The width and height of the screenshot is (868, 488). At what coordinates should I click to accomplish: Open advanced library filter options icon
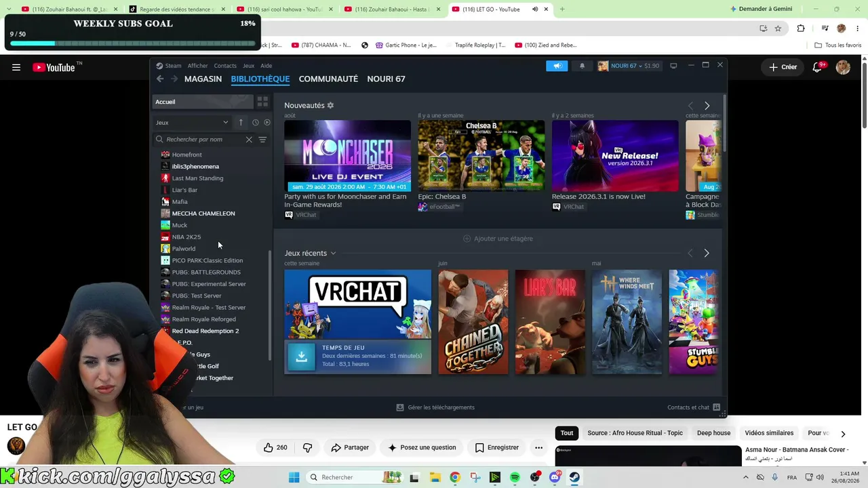click(x=262, y=140)
